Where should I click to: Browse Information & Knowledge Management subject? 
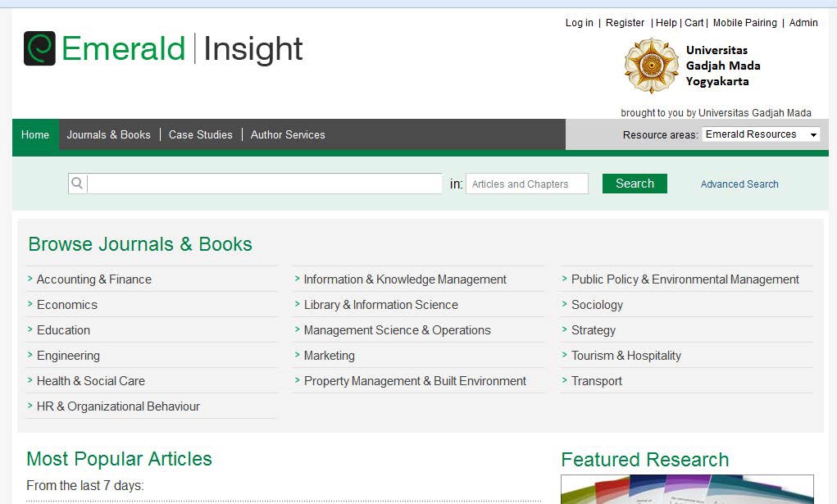(405, 279)
